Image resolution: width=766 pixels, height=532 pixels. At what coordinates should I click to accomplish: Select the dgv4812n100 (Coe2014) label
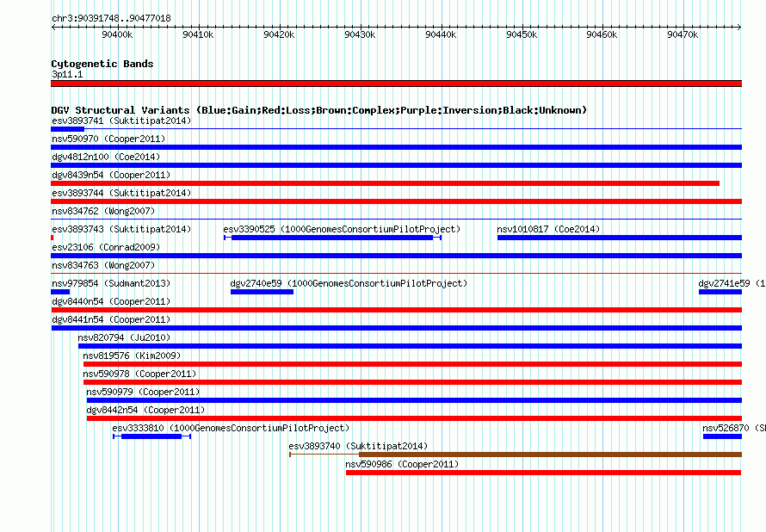[106, 157]
